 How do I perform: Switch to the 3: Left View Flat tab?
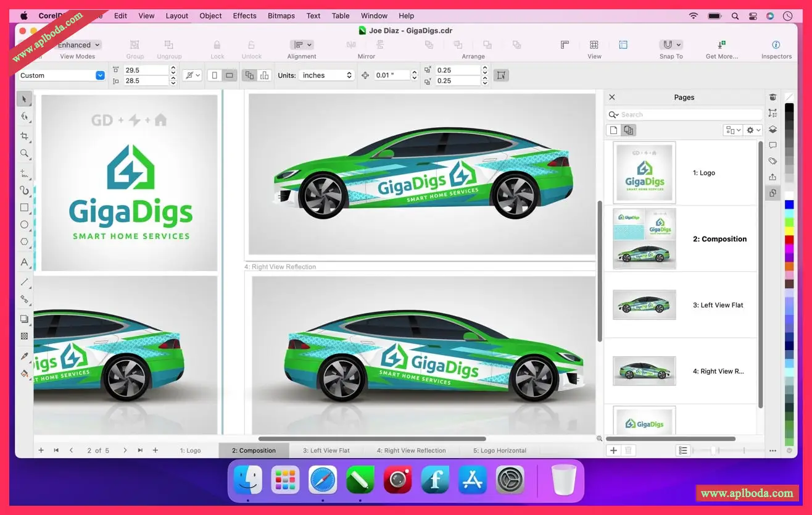[326, 450]
